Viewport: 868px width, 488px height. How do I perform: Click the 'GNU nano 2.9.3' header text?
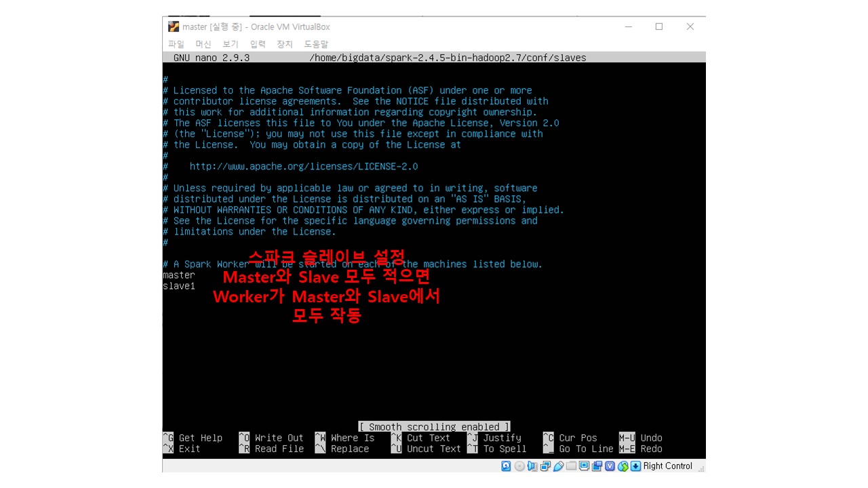pyautogui.click(x=212, y=58)
